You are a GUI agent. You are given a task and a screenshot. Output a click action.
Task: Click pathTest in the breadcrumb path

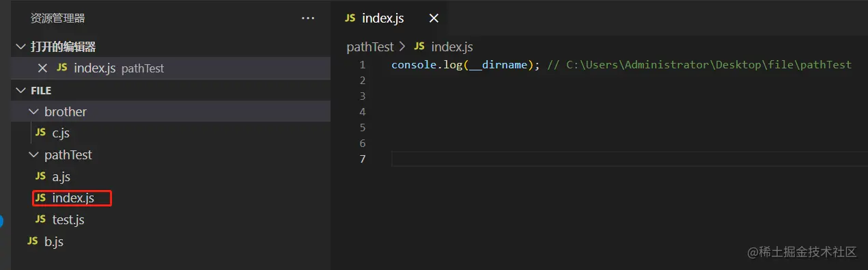(370, 46)
